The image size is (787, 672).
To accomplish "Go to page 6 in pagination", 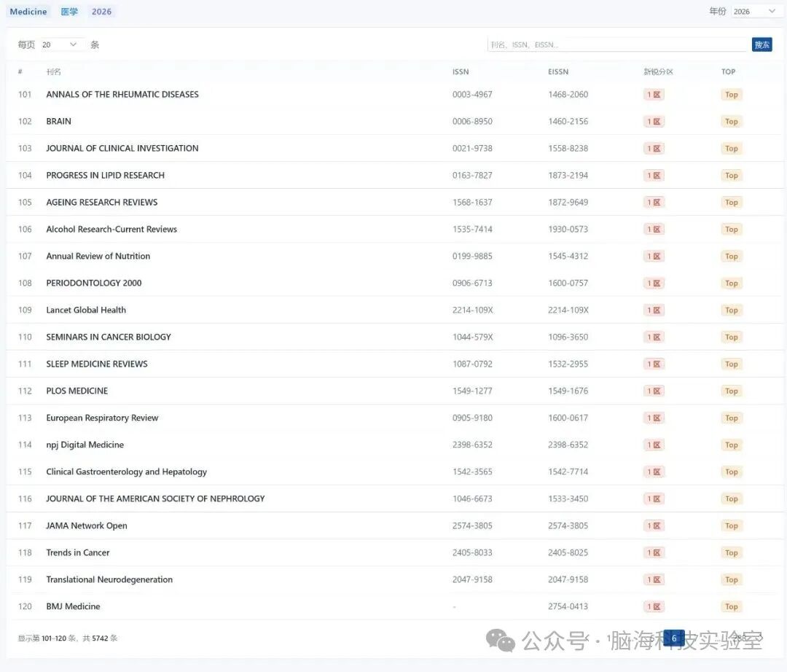I will point(674,638).
